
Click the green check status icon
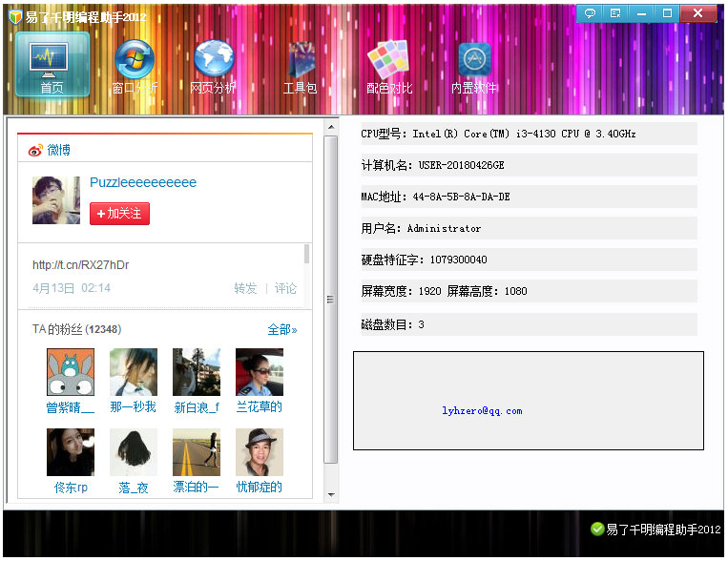click(x=597, y=529)
